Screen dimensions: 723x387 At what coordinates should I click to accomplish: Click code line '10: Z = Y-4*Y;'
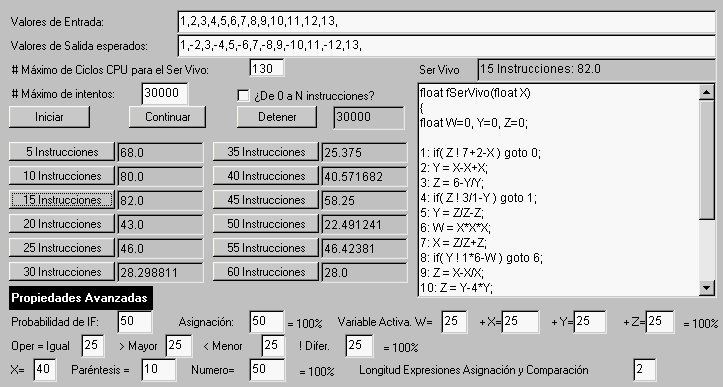[x=456, y=288]
